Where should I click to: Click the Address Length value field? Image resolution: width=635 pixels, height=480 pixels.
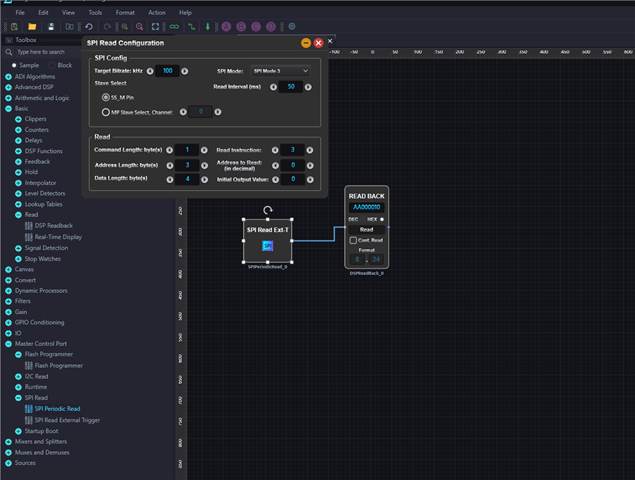(x=187, y=165)
